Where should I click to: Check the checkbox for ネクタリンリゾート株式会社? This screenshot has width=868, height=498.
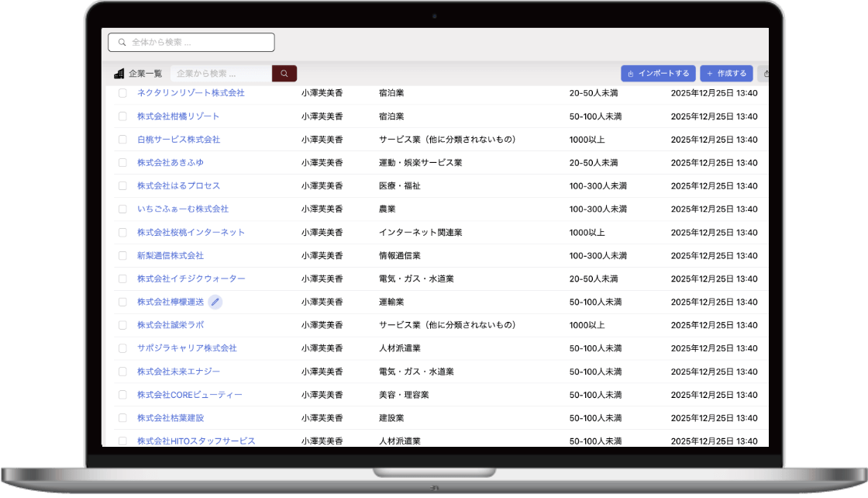(122, 93)
